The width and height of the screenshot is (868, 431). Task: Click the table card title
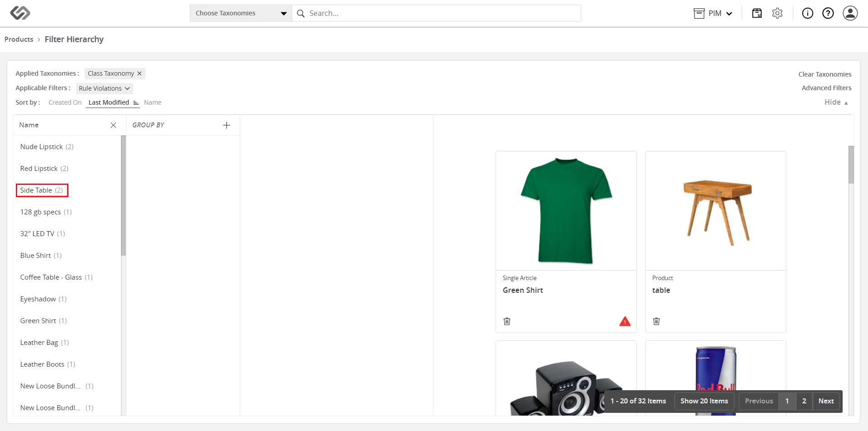(x=661, y=291)
